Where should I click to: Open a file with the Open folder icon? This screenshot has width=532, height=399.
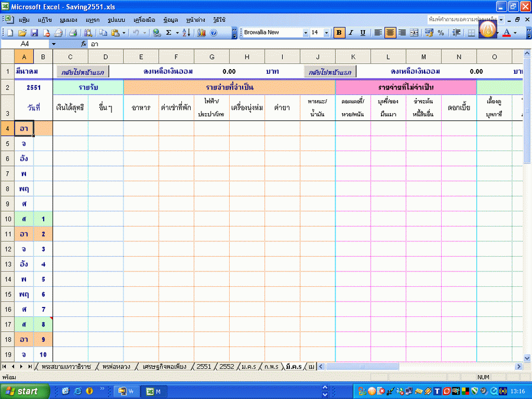(x=22, y=33)
